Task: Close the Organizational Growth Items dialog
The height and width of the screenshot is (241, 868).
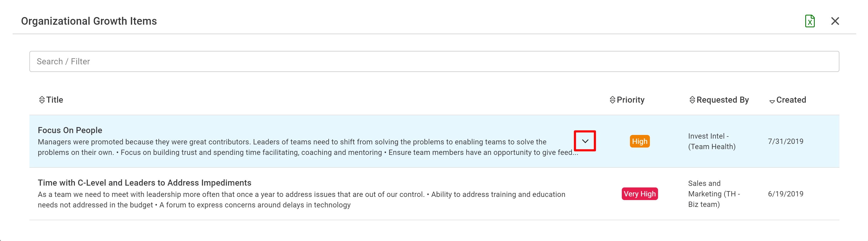Action: coord(835,21)
